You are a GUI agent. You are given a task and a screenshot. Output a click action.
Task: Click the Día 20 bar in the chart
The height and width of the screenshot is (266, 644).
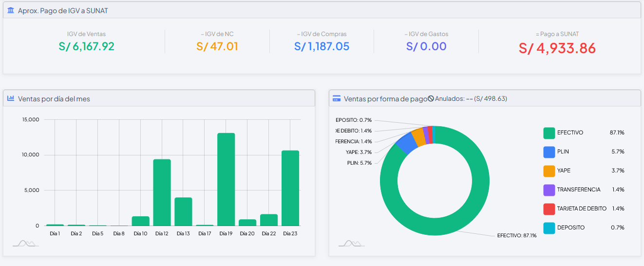click(x=247, y=223)
